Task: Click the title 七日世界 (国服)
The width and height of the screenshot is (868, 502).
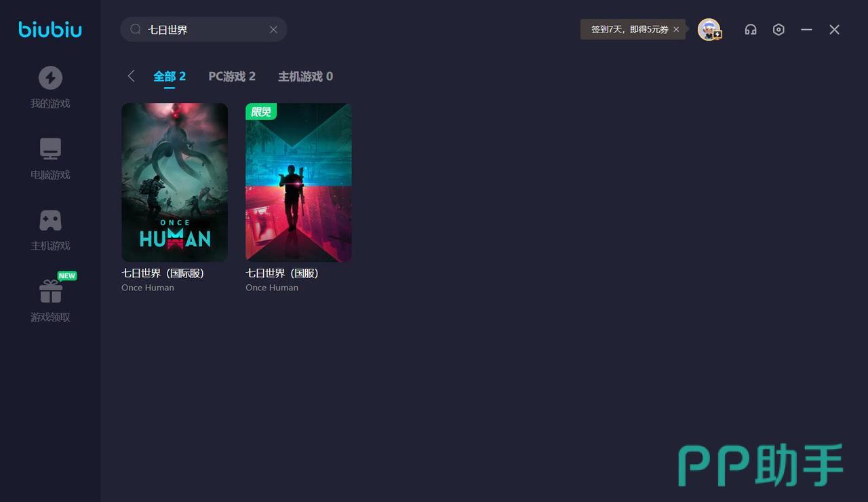Action: (282, 273)
